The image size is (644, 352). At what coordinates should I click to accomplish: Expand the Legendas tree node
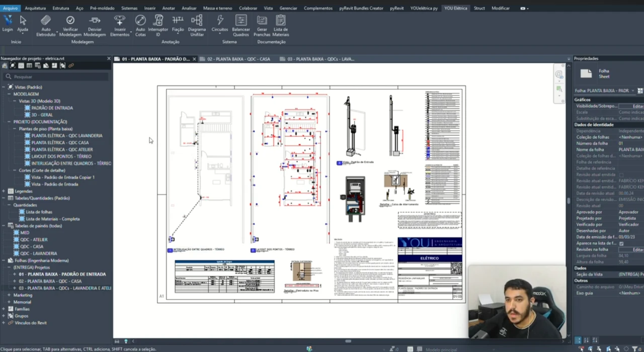[4, 191]
